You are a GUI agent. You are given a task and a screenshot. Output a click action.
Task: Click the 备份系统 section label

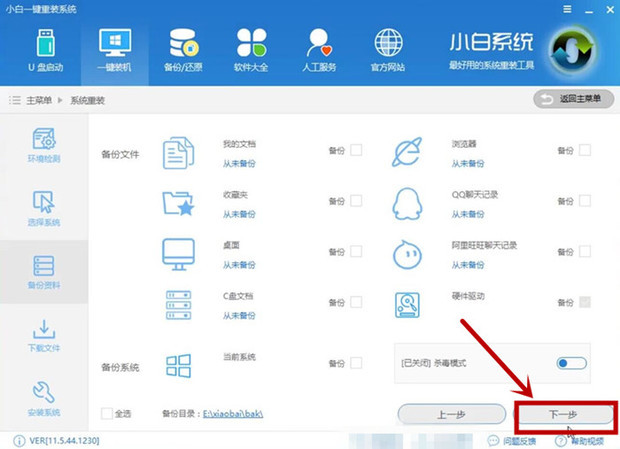tap(120, 367)
